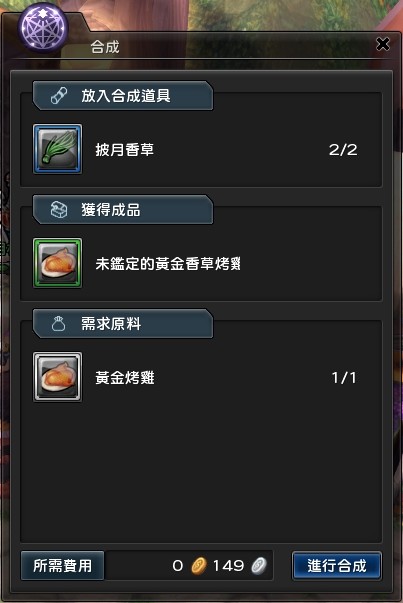Screen dimensions: 403x603
Task: Select the 披月香草 herb item icon
Action: coord(57,149)
